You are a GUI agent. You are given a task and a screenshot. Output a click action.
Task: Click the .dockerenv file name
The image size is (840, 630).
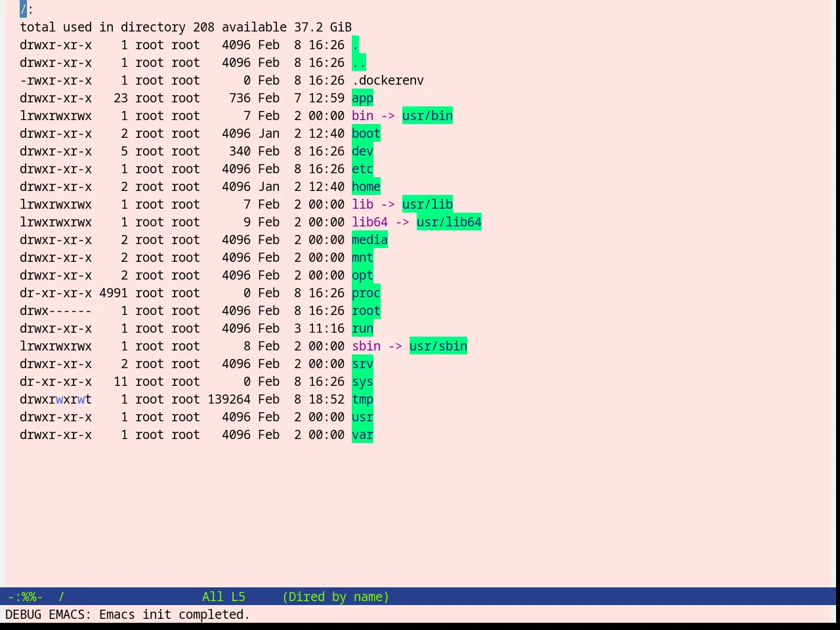[x=388, y=81]
